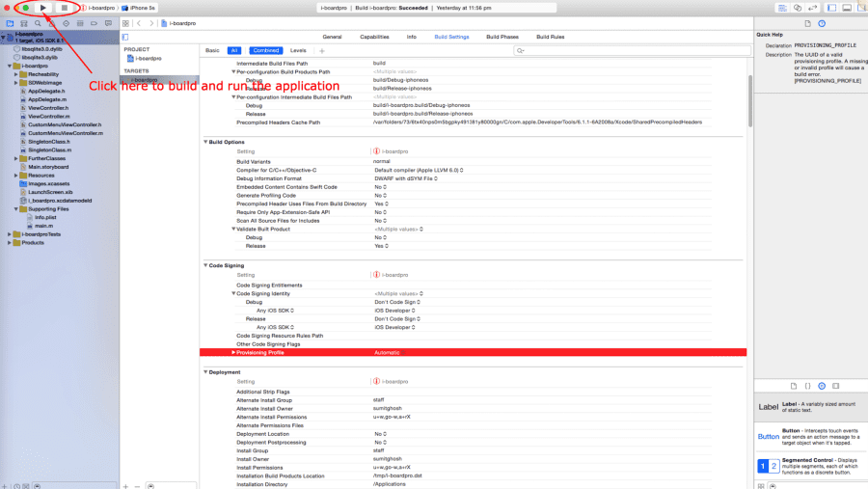Change the Debug Don't Code Sign value
Viewport: 868px width, 489px height.
[x=397, y=303]
